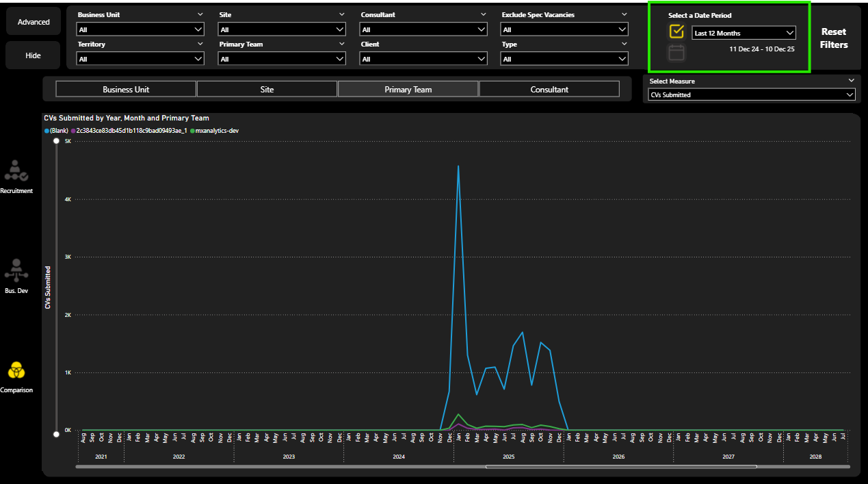868x484 pixels.
Task: Click the 2027 year axis label
Action: [728, 457]
